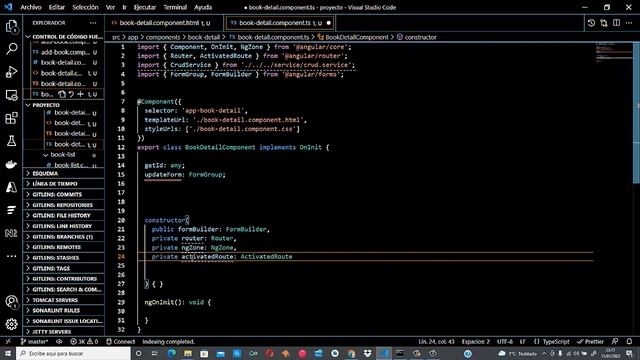Expand GITLENS: STASHES section
640x360 pixels.
click(63, 258)
